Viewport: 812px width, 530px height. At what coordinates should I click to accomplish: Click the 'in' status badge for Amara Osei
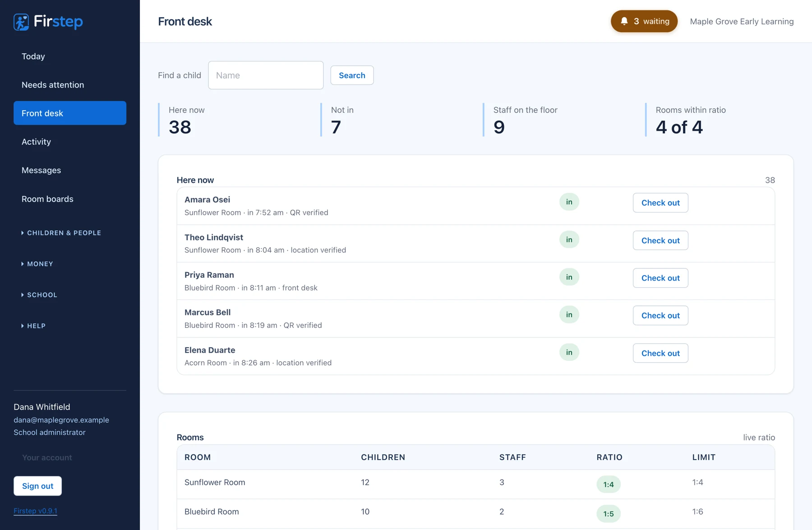pyautogui.click(x=569, y=202)
